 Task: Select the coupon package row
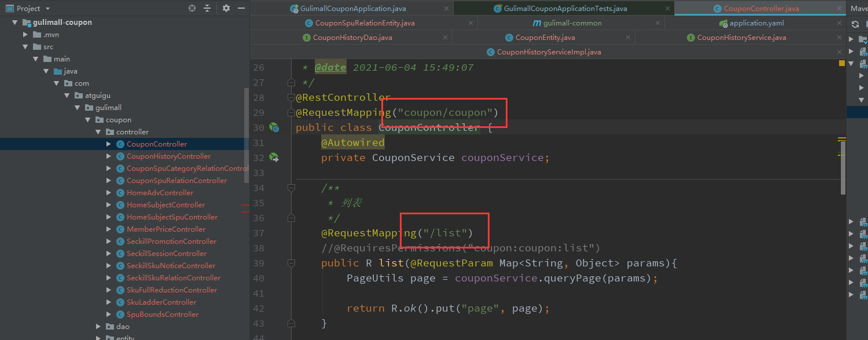point(124,120)
